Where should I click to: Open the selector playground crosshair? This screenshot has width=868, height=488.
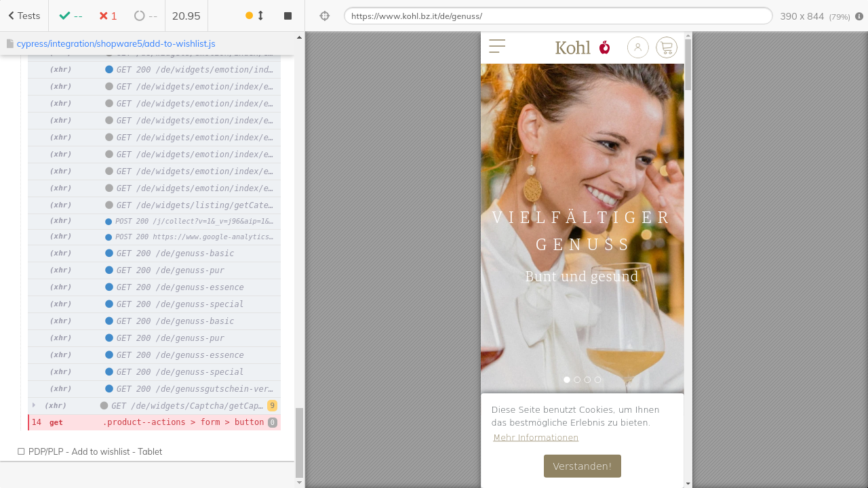[x=324, y=16]
